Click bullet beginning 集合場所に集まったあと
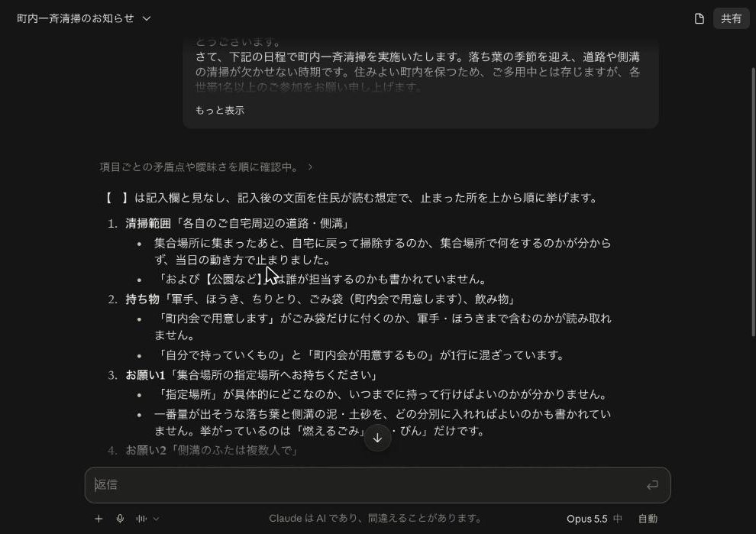The image size is (756, 534). [x=383, y=251]
